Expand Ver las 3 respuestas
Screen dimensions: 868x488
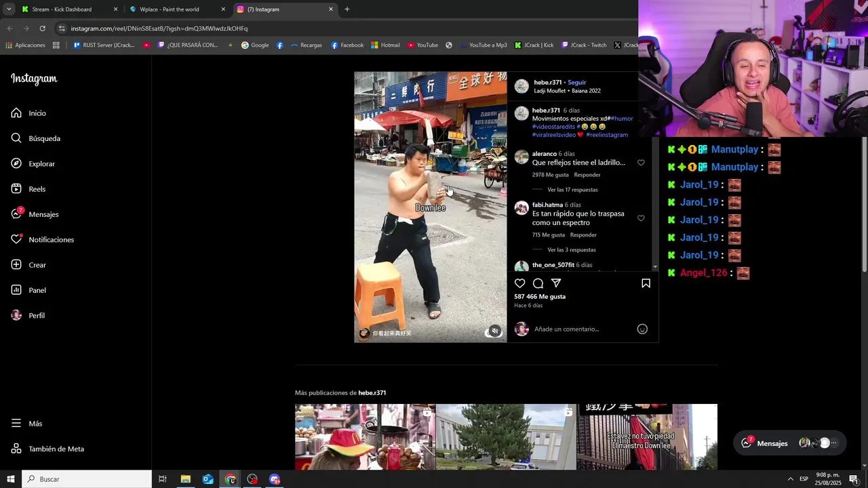[x=572, y=249]
